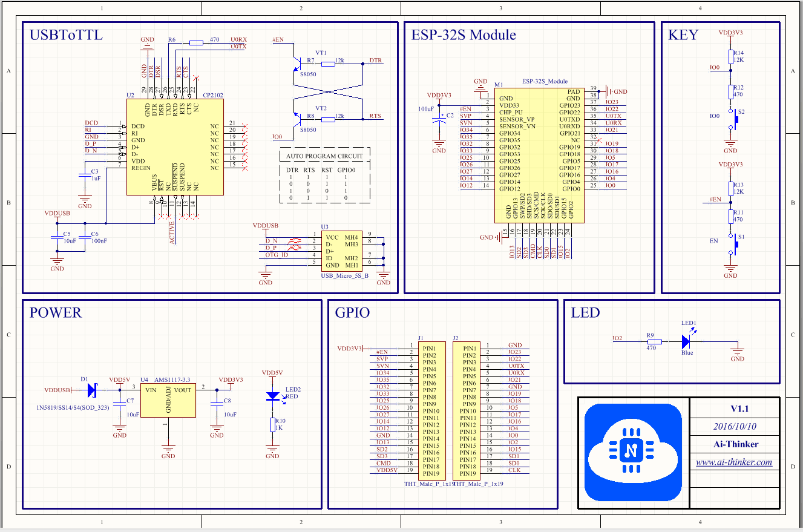The height and width of the screenshot is (532, 803).
Task: Select the AMS1117-3.3 regulator U4
Action: pyautogui.click(x=168, y=401)
